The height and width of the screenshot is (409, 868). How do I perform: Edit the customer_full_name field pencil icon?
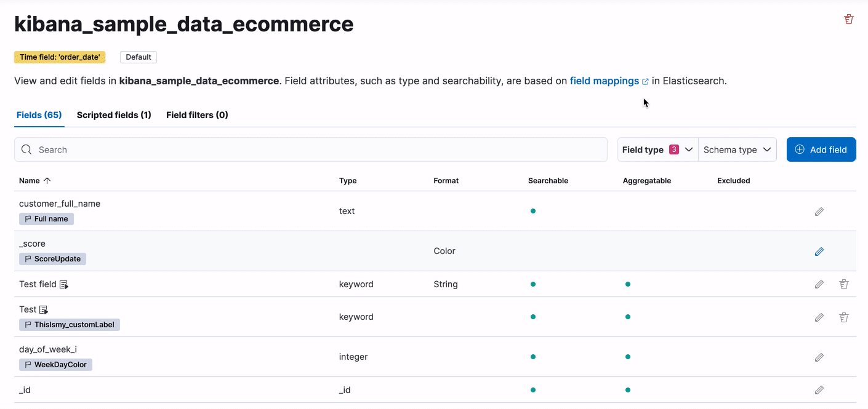[x=819, y=212]
